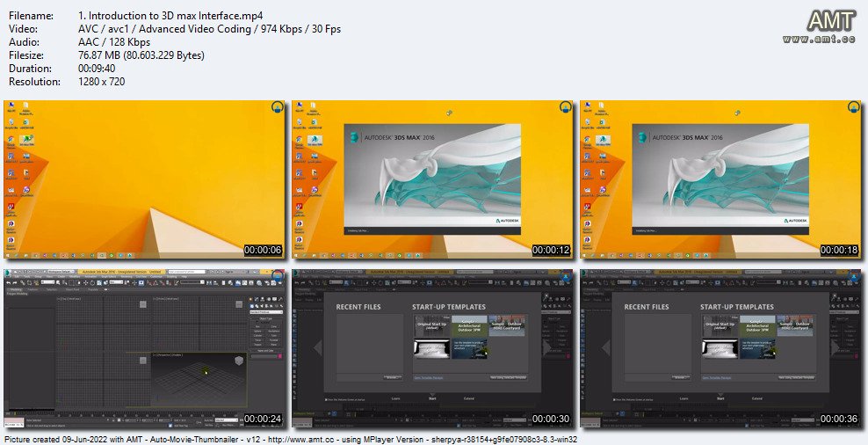
Task: Open the Standard Primitives dropdown in the 00:00:24 frame
Action: [266, 312]
